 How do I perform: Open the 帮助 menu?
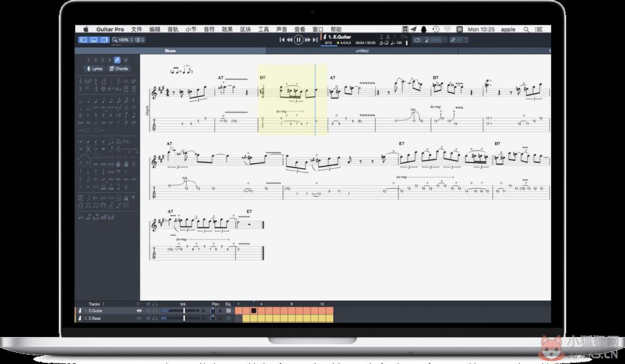[x=336, y=29]
